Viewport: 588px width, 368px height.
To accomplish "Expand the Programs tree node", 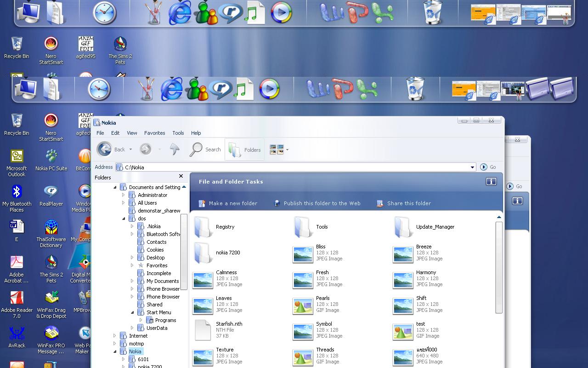I will (141, 320).
